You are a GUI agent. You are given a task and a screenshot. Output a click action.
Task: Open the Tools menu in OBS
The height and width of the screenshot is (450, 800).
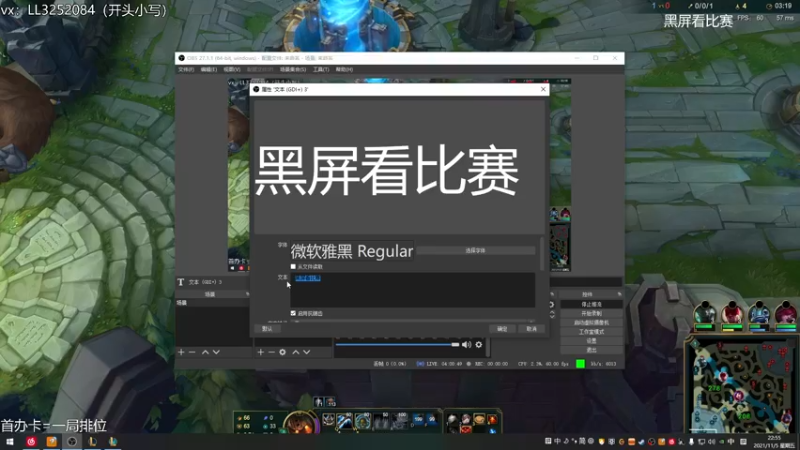321,69
